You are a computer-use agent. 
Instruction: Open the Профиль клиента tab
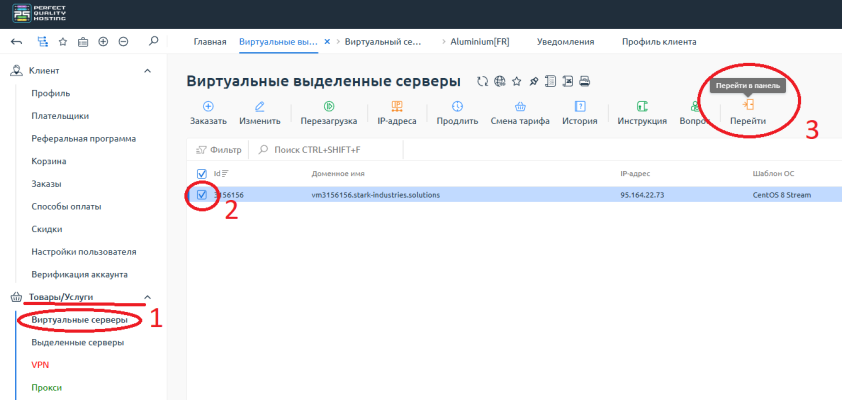[x=659, y=42]
